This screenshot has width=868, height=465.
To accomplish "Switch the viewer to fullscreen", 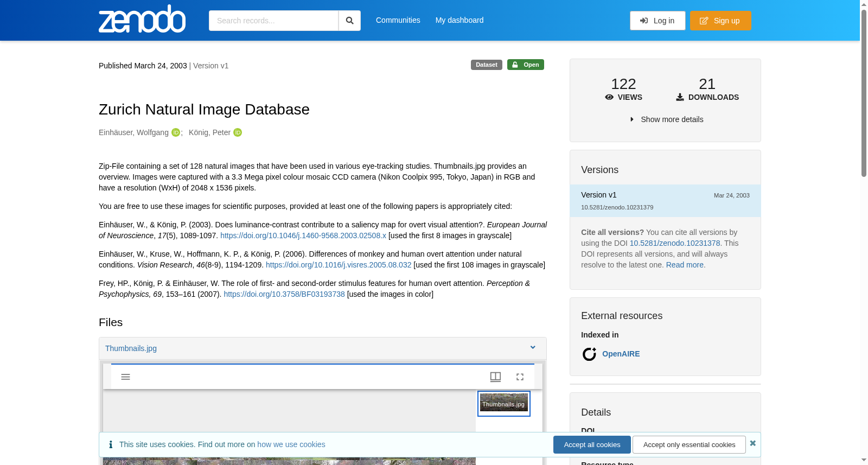I will [x=520, y=377].
